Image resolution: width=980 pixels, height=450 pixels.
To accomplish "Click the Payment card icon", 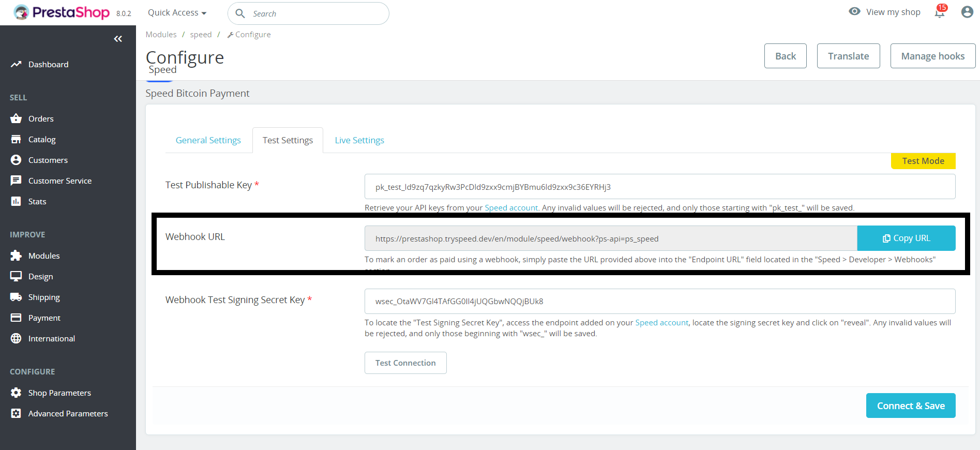I will pos(16,318).
